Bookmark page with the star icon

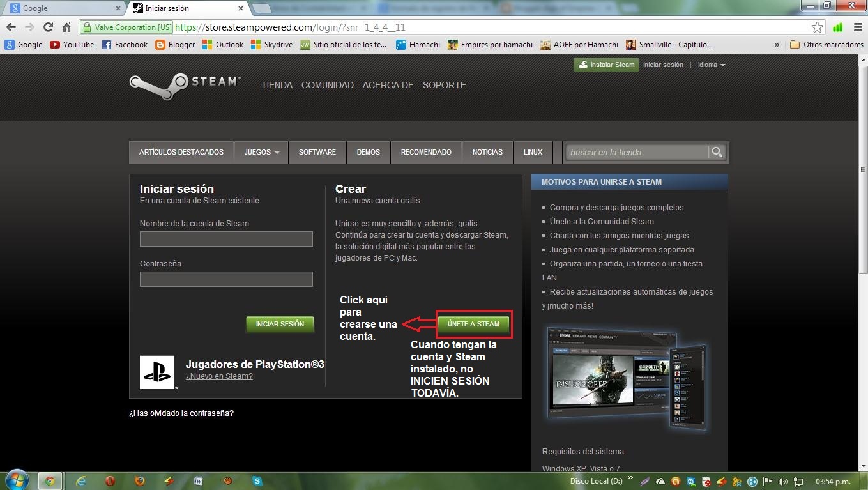[x=817, y=27]
